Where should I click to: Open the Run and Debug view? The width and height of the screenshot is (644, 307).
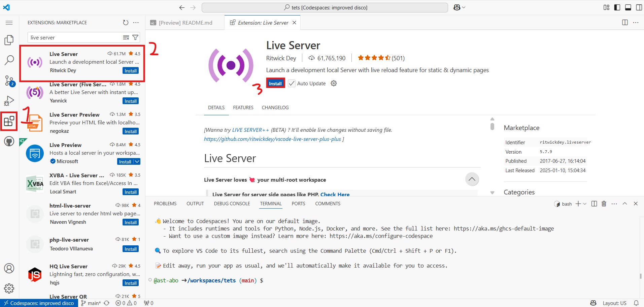coord(9,101)
